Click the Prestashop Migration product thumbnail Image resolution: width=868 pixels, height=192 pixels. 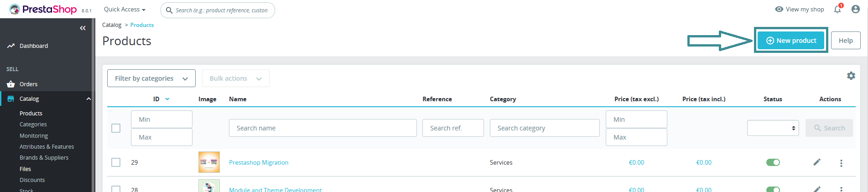[x=209, y=162]
